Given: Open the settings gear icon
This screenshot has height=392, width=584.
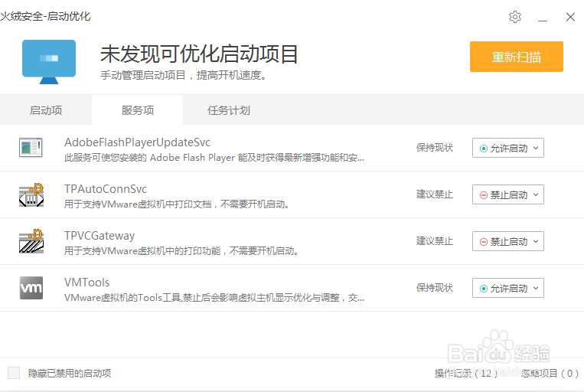Looking at the screenshot, I should coord(515,17).
